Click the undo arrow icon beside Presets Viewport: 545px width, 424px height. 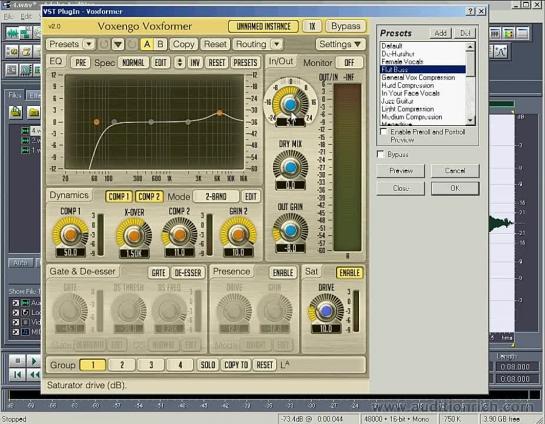point(104,44)
